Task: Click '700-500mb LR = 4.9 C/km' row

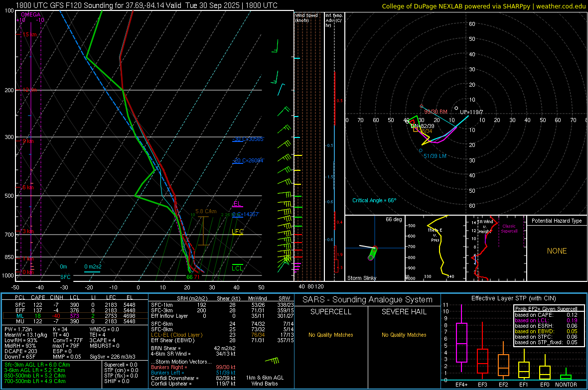Action: pyautogui.click(x=35, y=381)
